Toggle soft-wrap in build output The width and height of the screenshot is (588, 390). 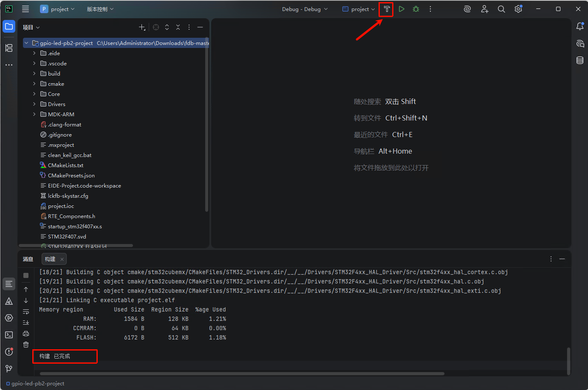click(x=26, y=311)
